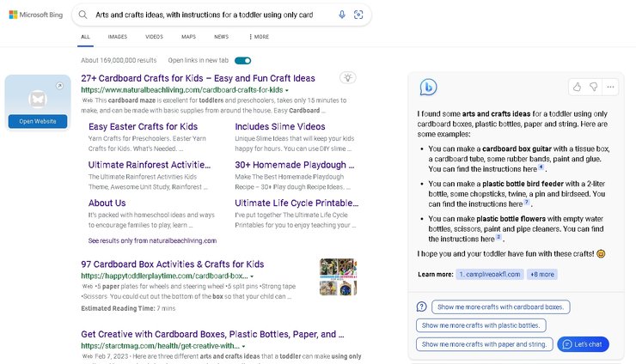Click Estimated Reading Time: 7 mins text
This screenshot has width=636, height=364.
click(128, 308)
